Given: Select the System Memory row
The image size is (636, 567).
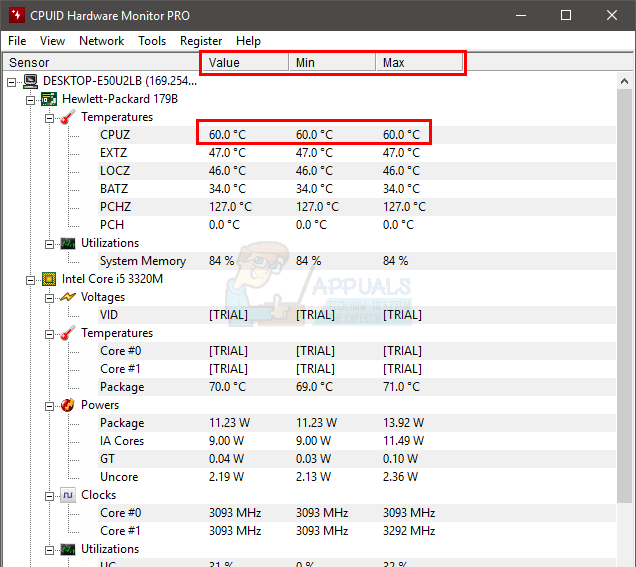Looking at the screenshot, I should coord(357,261).
